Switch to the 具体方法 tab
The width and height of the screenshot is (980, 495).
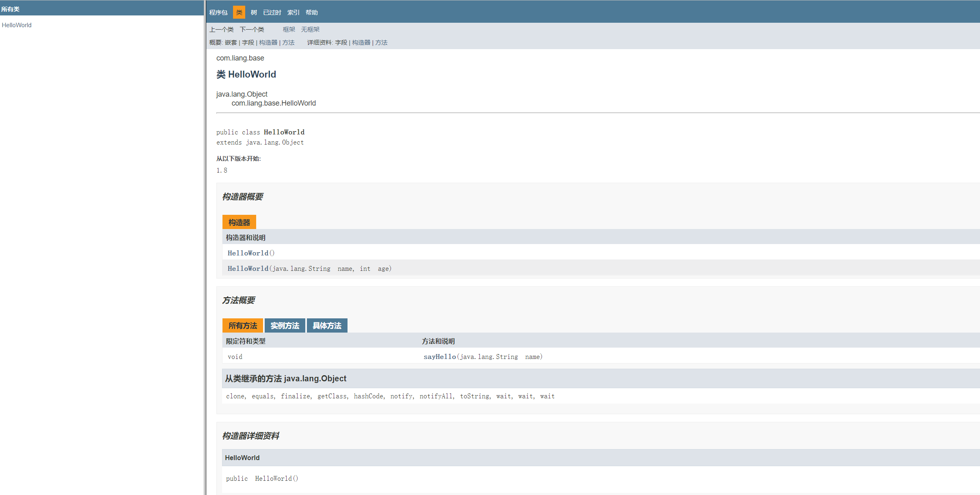coord(327,326)
